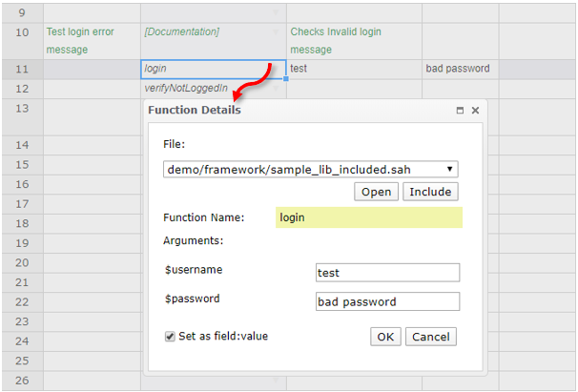Focus the $username argument field
Screen dimensions: 578x392
pyautogui.click(x=387, y=273)
